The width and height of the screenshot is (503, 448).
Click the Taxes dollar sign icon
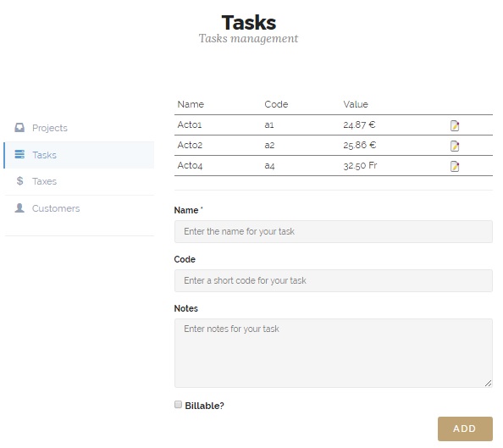[19, 181]
